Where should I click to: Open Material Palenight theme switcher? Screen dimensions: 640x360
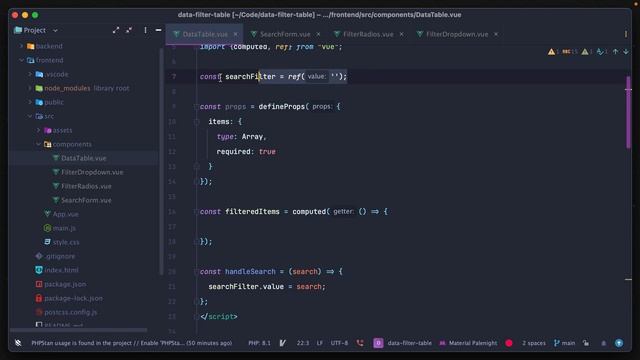(x=468, y=343)
